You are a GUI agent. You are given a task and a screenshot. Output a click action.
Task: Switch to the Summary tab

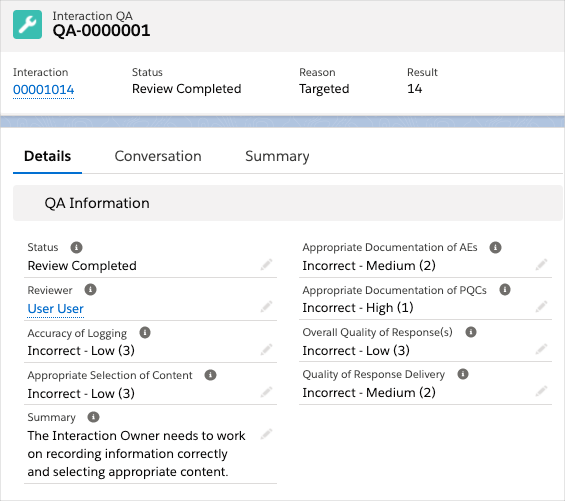point(277,156)
